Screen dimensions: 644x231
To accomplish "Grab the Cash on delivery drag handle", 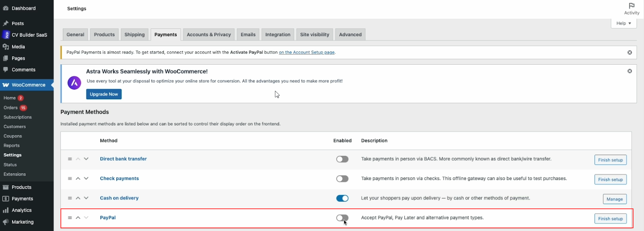I will pos(70,198).
